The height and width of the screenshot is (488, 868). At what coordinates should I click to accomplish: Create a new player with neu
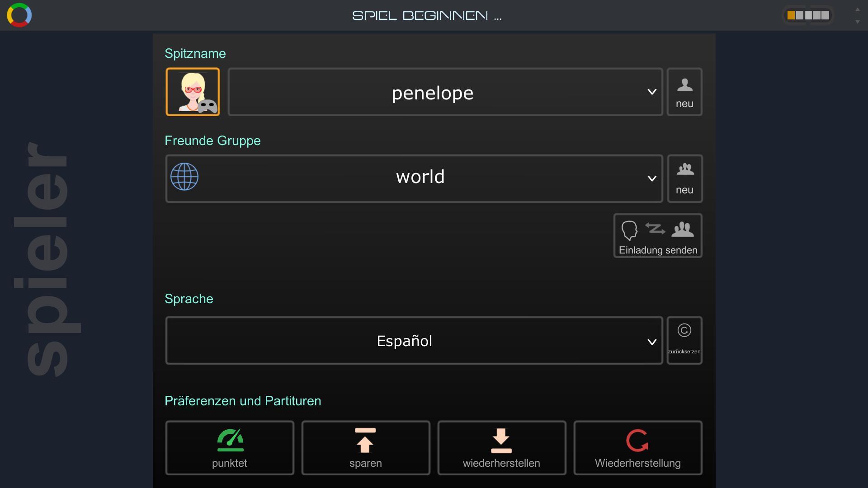point(684,92)
